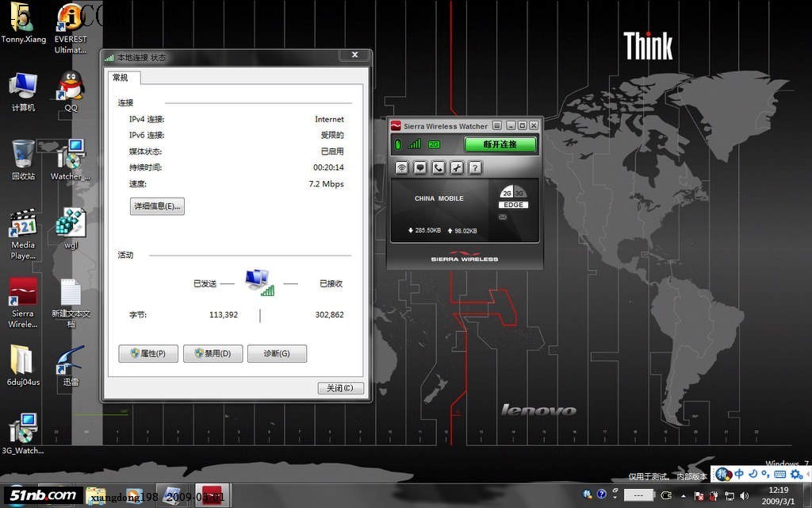This screenshot has height=508, width=812.
Task: Launch Media Player Classic desktop icon
Action: [x=23, y=234]
